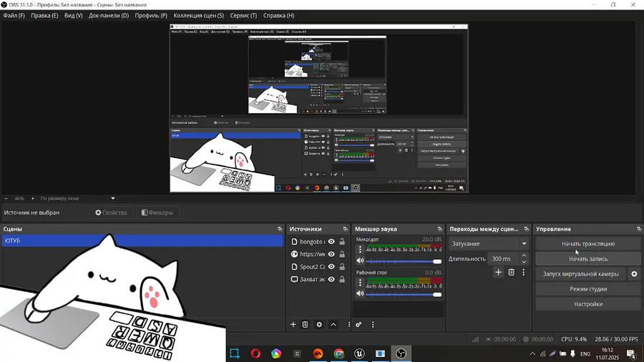Click CPU: 9.4% status text

coord(574,339)
